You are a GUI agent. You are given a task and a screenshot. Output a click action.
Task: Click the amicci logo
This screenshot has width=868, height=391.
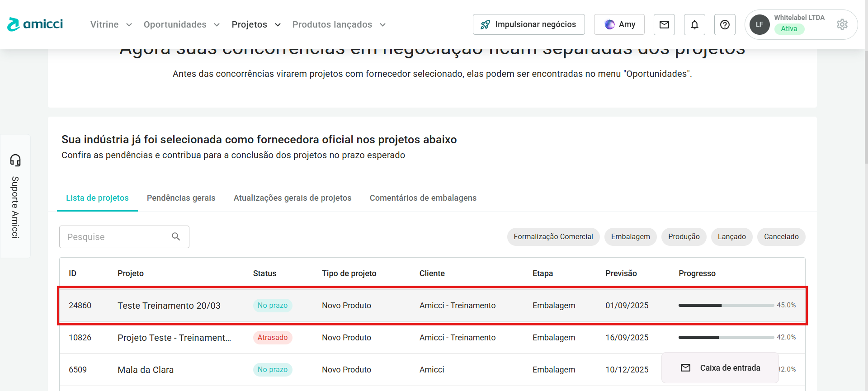[35, 24]
